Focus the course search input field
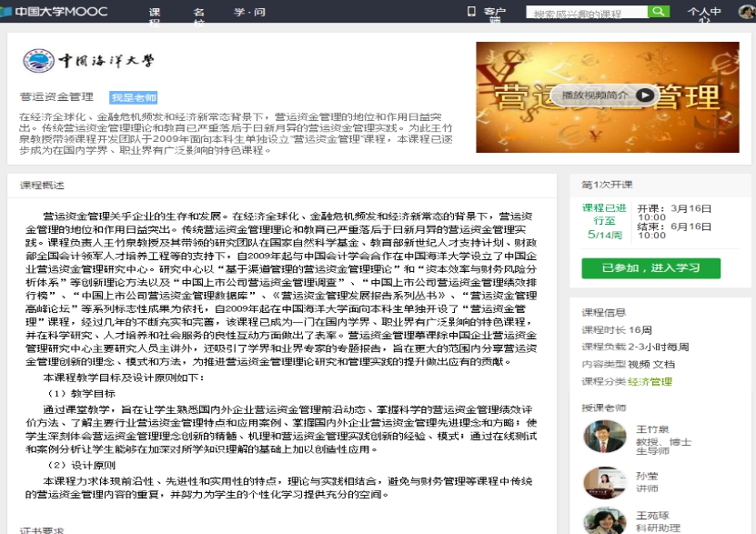The width and height of the screenshot is (756, 534). pyautogui.click(x=587, y=14)
